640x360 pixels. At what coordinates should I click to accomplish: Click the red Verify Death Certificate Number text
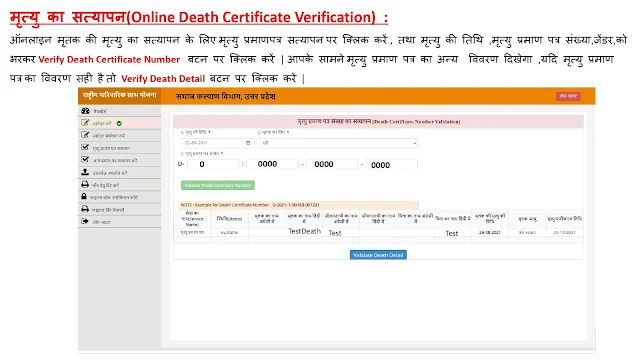point(109,60)
